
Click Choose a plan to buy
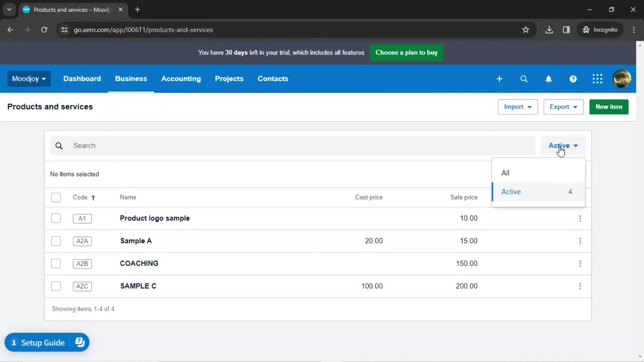point(406,53)
